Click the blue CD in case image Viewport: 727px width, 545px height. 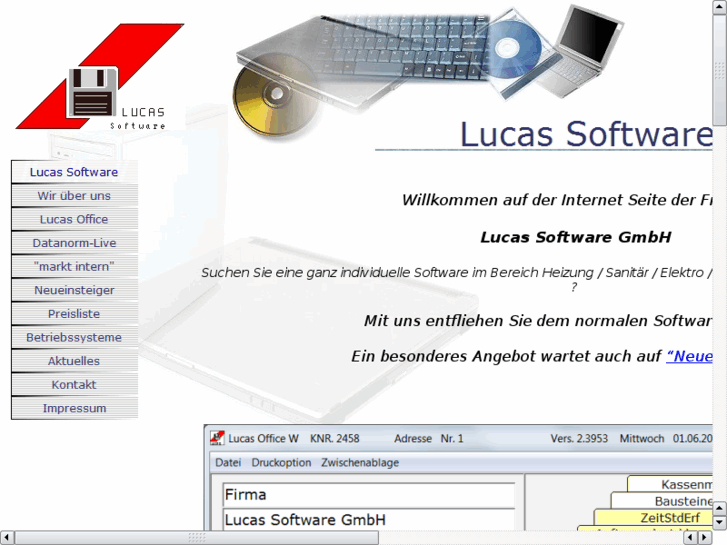point(517,51)
